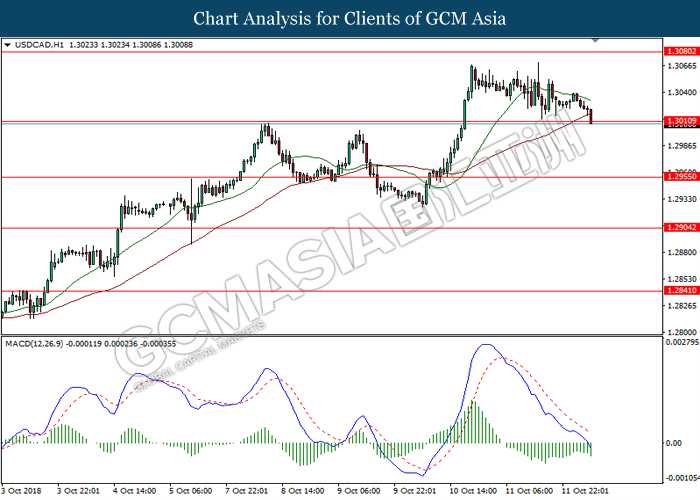The width and height of the screenshot is (700, 500).
Task: Click the chart shift marker triangle at top
Action: tap(595, 41)
